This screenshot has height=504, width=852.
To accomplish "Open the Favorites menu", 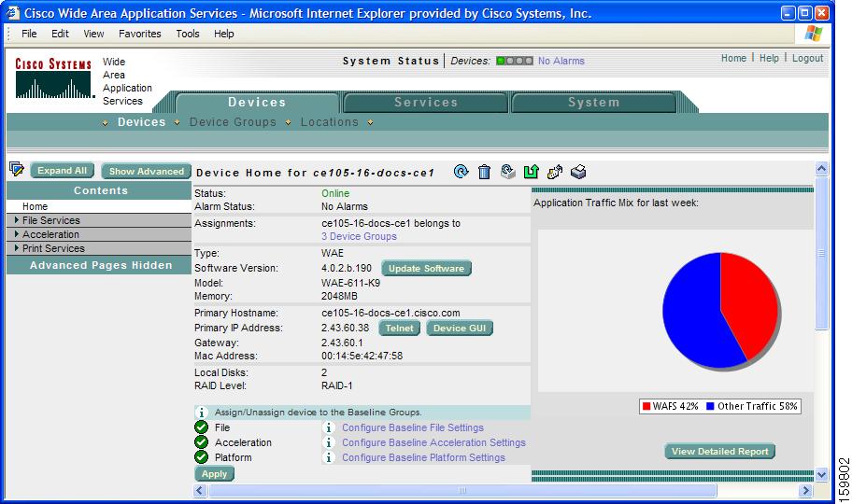I will coord(139,34).
